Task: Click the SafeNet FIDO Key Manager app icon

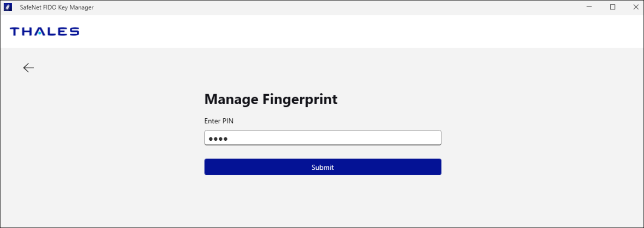Action: (7, 7)
